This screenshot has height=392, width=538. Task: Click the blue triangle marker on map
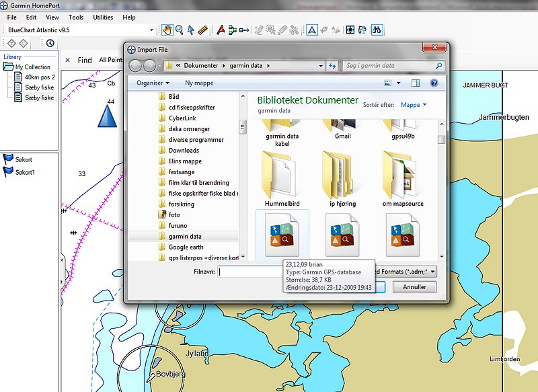coord(108,116)
